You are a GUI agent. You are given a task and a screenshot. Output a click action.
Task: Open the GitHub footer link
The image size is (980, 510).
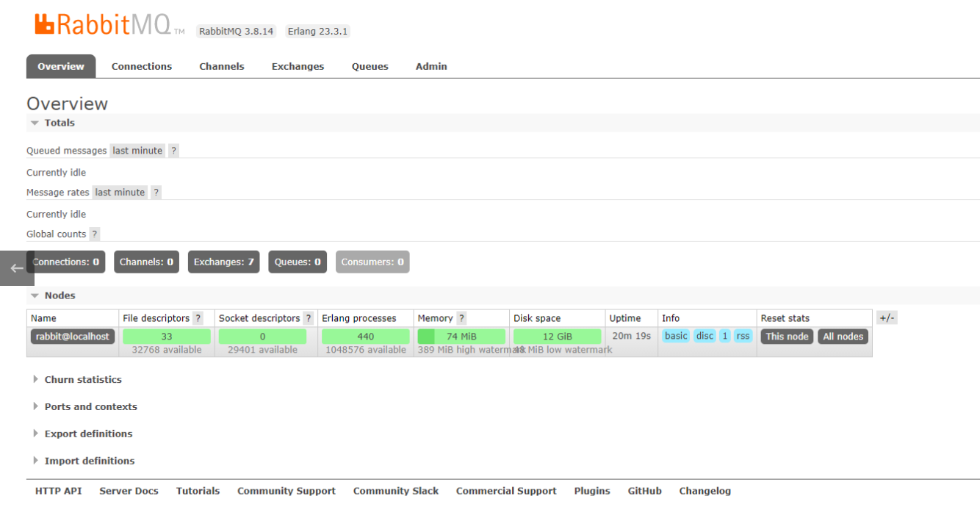(x=645, y=492)
